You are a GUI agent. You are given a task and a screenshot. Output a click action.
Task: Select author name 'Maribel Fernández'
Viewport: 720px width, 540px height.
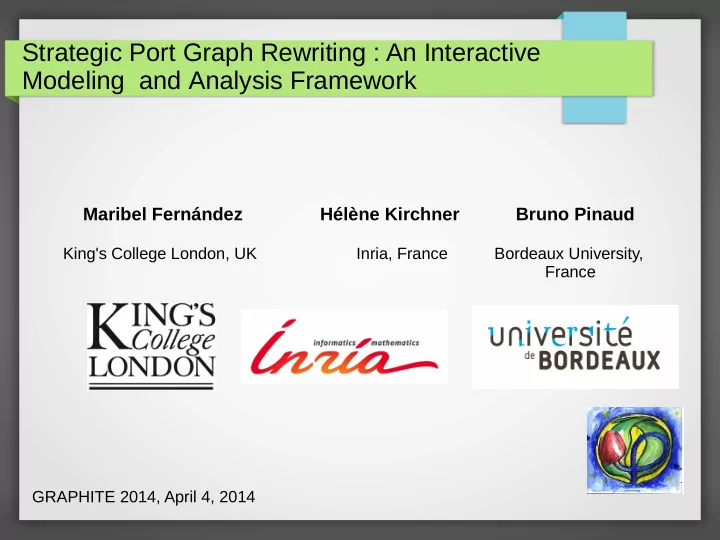[163, 214]
